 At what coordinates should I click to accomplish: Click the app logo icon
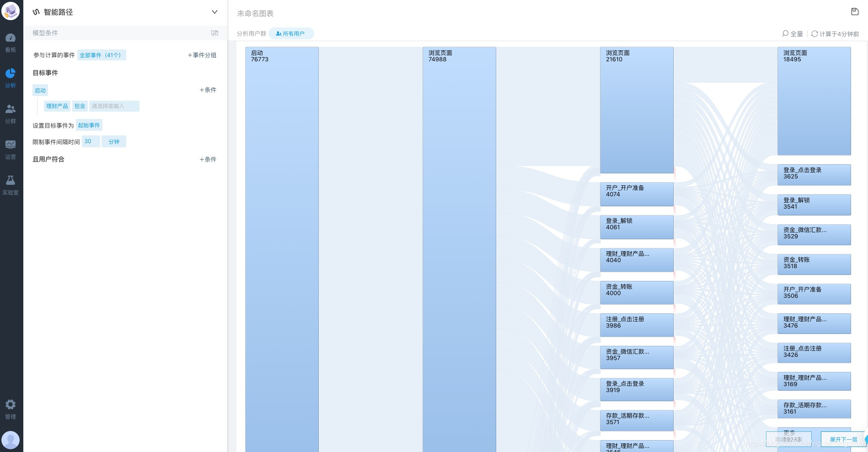(x=11, y=11)
